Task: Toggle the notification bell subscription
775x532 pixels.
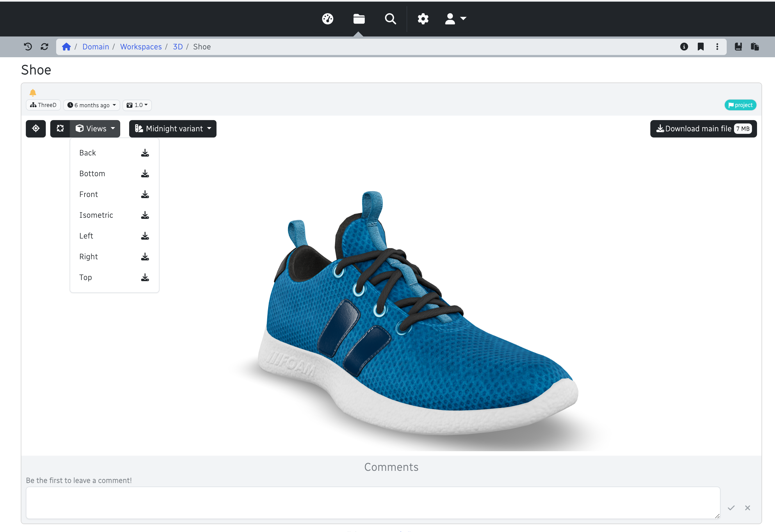Action: pos(33,92)
